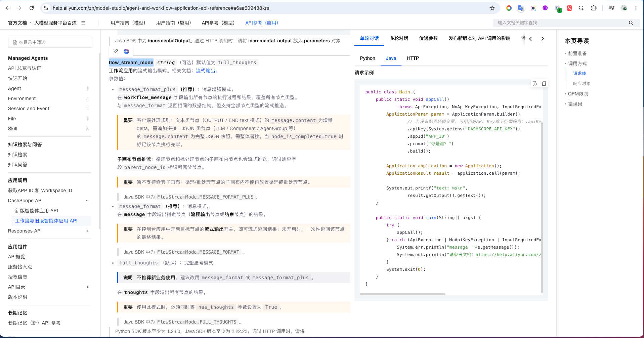Bookmark this page with the star icon
The width and height of the screenshot is (644, 338).
tap(492, 8)
